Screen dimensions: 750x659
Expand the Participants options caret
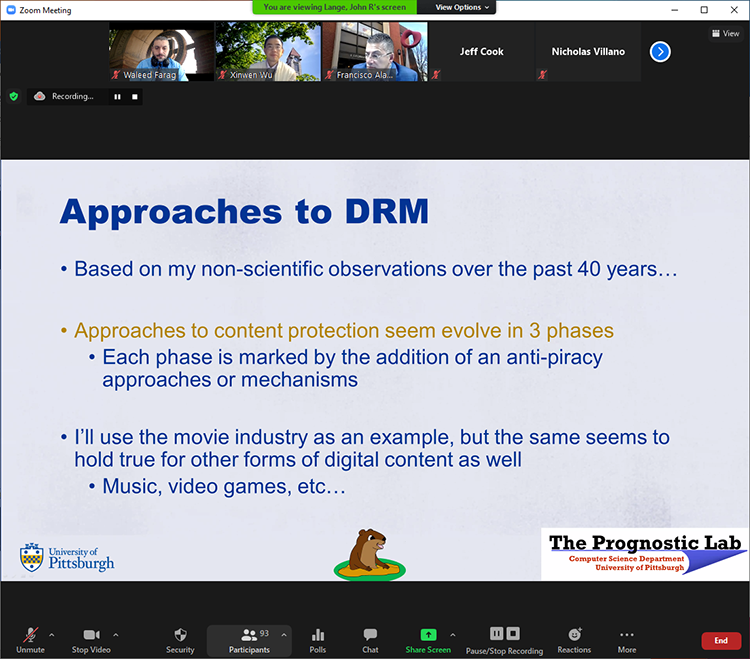[x=284, y=635]
